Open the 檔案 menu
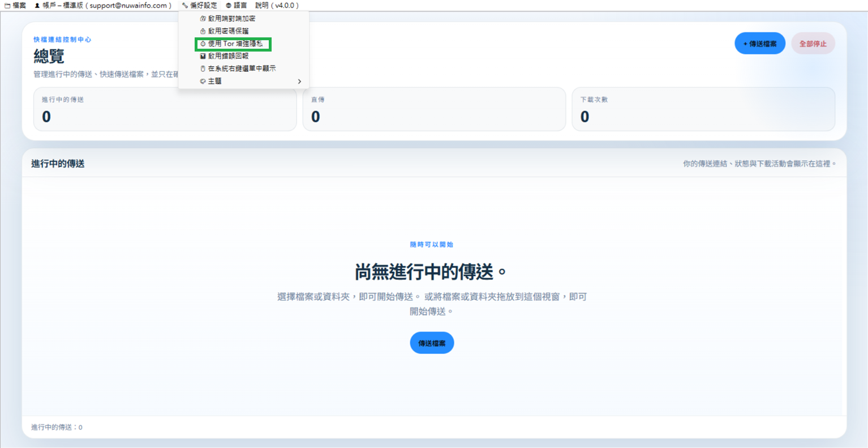868x448 pixels. (15, 5)
